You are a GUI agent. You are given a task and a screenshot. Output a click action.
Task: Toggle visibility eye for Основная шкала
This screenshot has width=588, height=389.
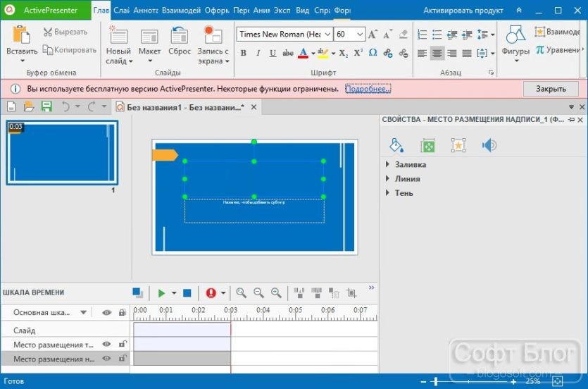(x=107, y=312)
